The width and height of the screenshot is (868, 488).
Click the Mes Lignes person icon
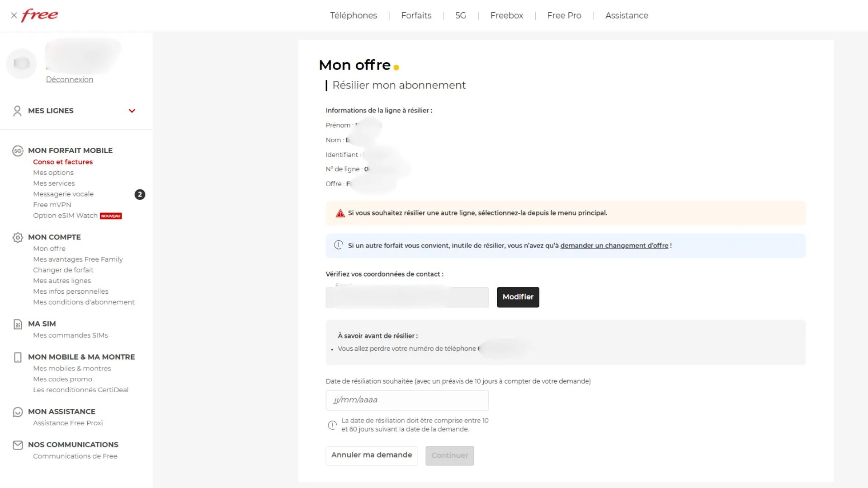[x=17, y=111]
